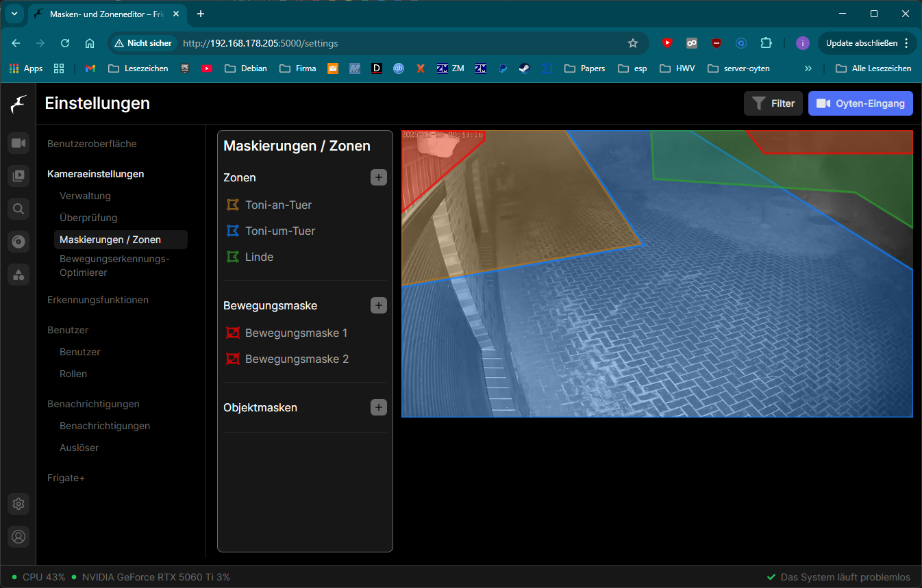This screenshot has width=922, height=588.
Task: Open the Filter dropdown
Action: [x=773, y=103]
